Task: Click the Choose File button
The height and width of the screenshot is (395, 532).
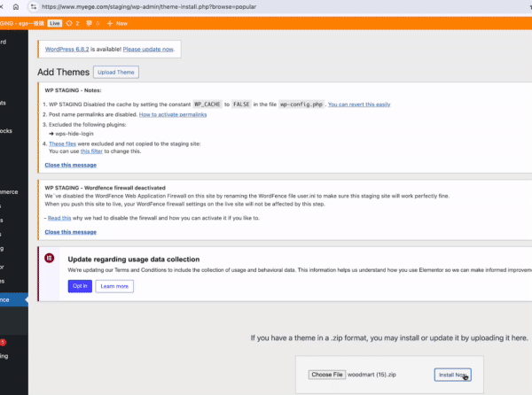Action: click(x=327, y=375)
